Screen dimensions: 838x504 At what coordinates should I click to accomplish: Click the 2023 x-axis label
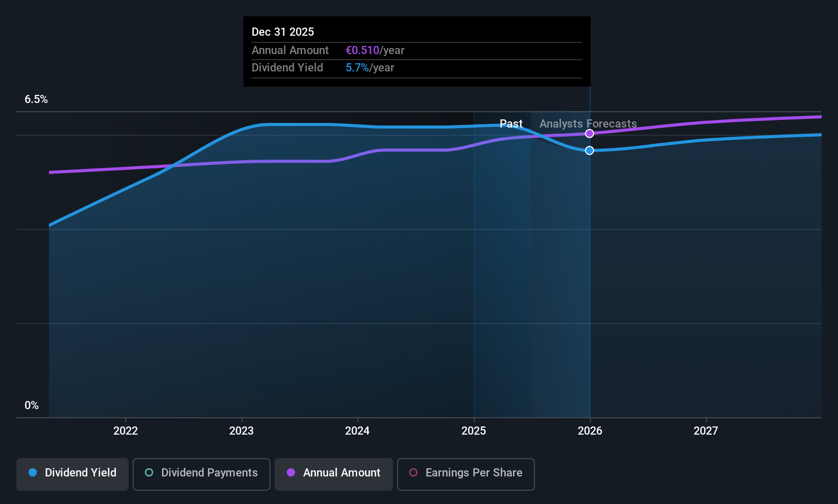[241, 431]
